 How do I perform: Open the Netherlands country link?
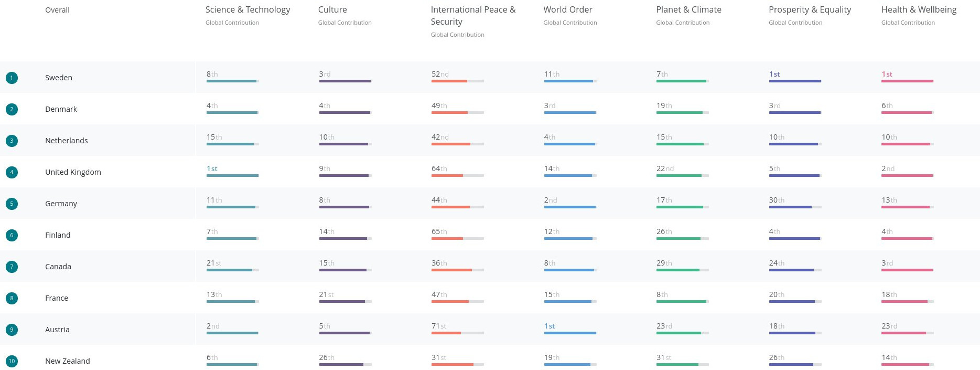pos(67,141)
